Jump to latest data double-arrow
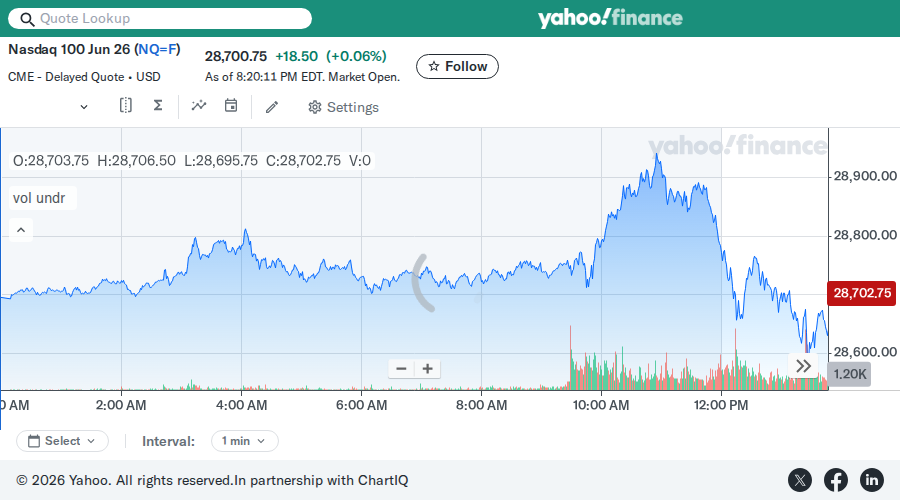The height and width of the screenshot is (500, 900). [804, 366]
